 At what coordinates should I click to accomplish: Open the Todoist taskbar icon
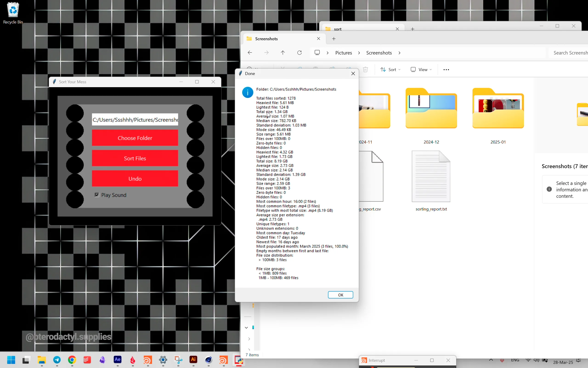coord(87,360)
